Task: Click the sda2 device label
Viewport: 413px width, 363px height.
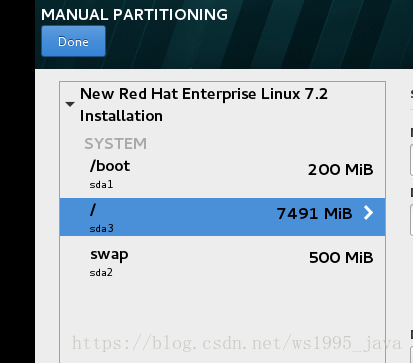Action: point(101,273)
